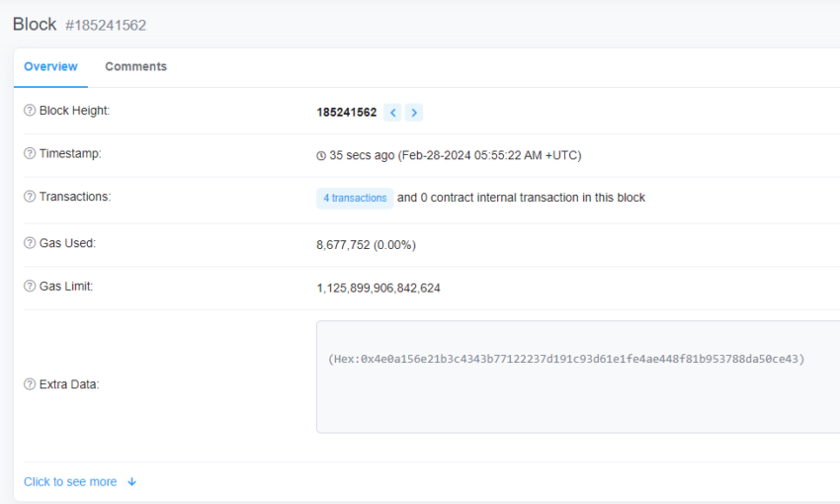840x504 pixels.
Task: Click the Gas Limit help icon
Action: tap(30, 286)
